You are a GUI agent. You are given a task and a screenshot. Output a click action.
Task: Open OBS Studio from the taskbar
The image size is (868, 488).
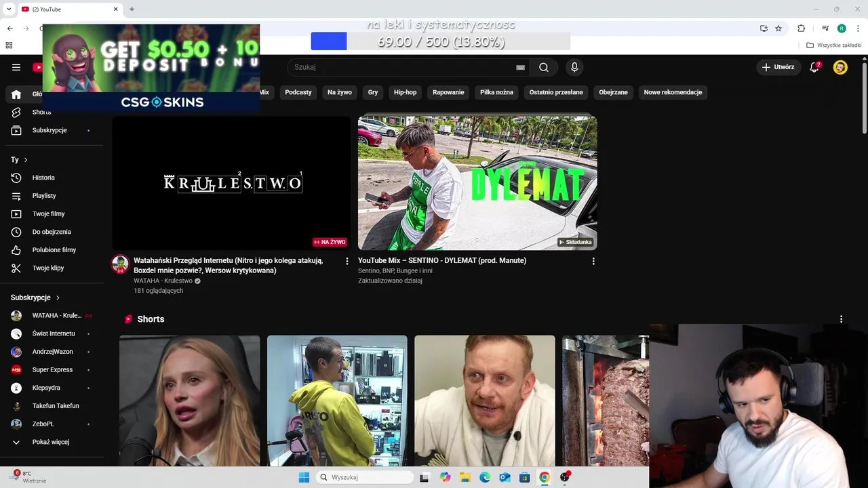tap(564, 477)
